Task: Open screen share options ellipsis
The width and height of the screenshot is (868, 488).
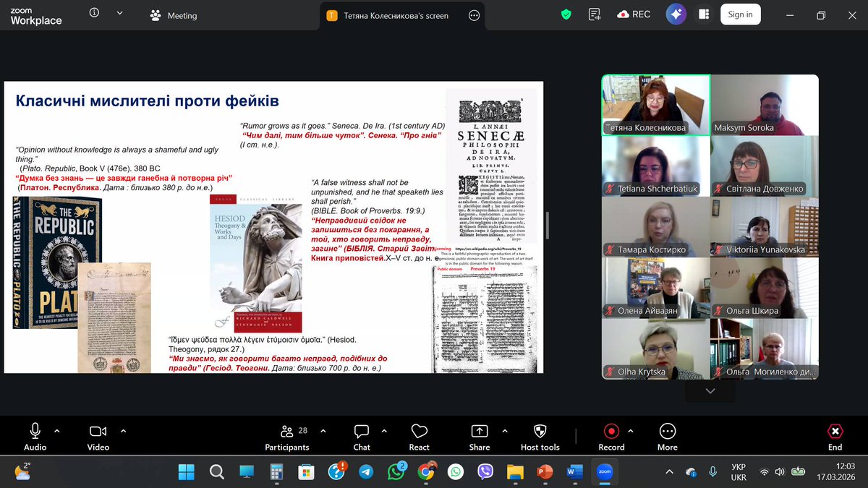Action: click(474, 15)
